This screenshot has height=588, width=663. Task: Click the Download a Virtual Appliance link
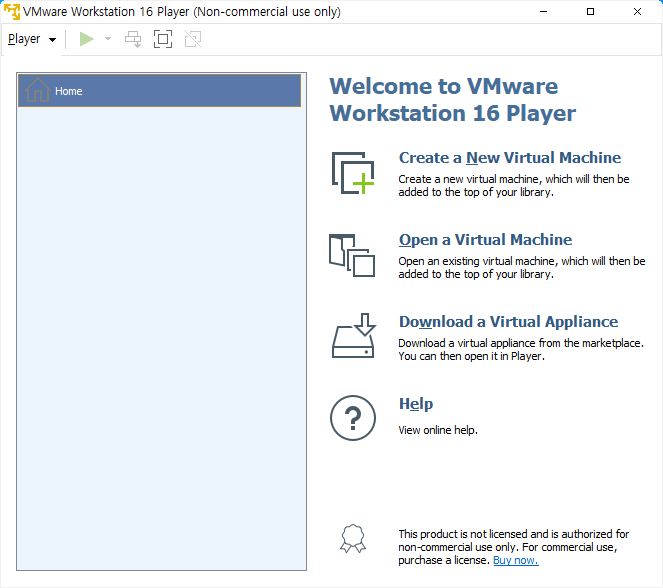(508, 321)
